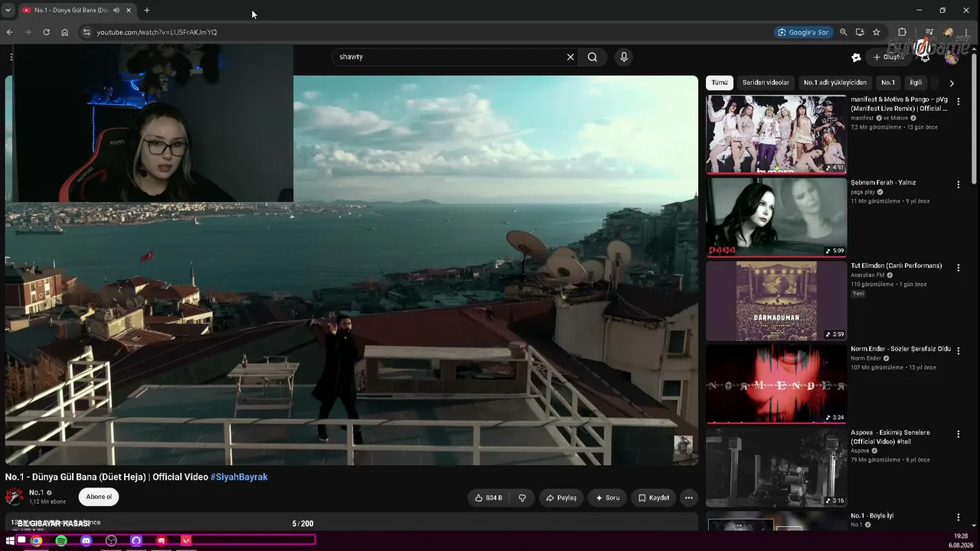
Task: Mute the tab via its speaker icon
Action: pos(116,10)
